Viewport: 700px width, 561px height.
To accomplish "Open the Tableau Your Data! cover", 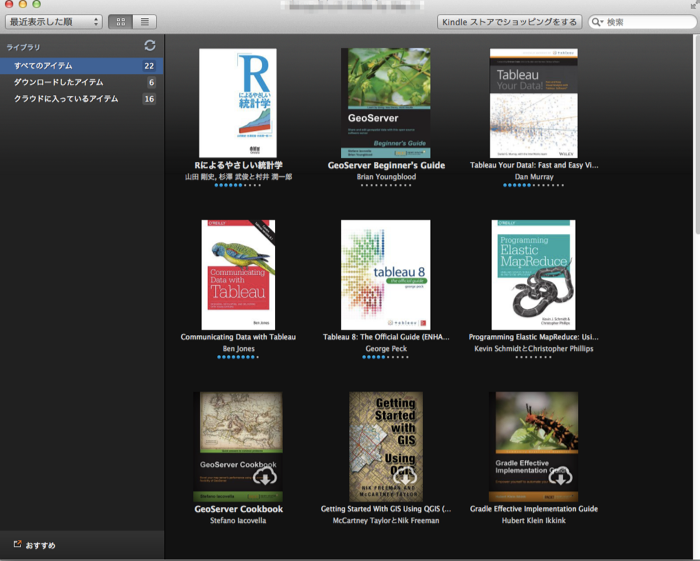I will point(533,103).
